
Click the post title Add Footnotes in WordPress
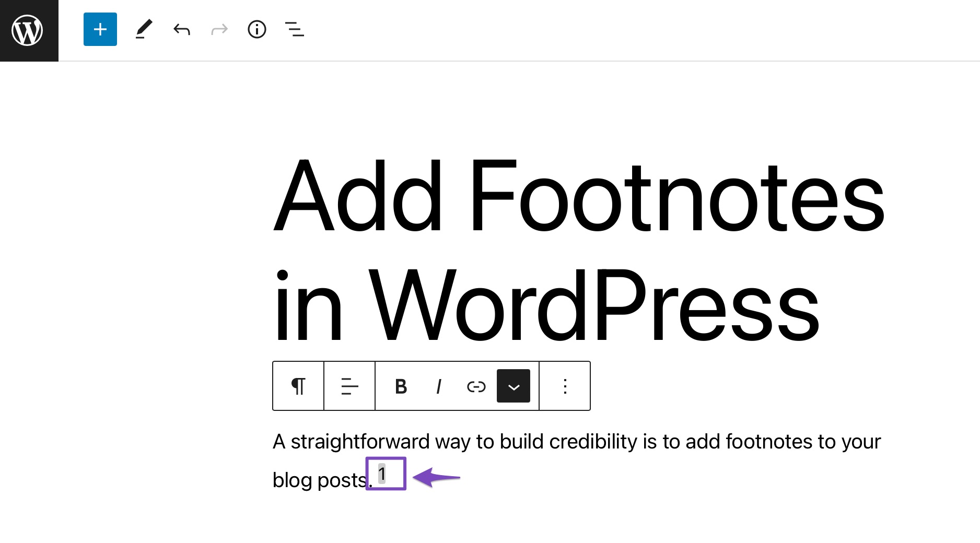(x=579, y=251)
